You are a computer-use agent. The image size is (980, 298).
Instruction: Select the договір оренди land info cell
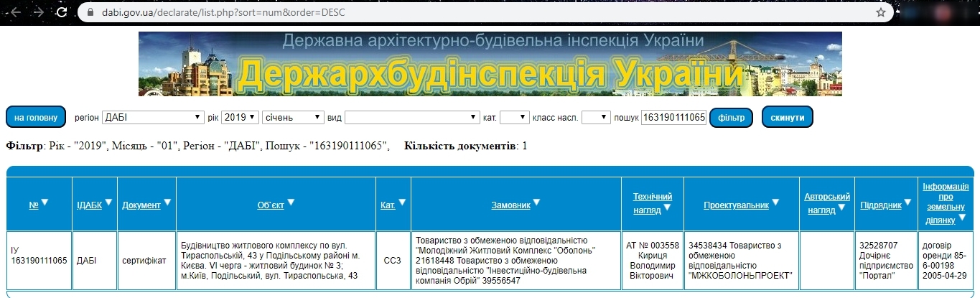946,260
